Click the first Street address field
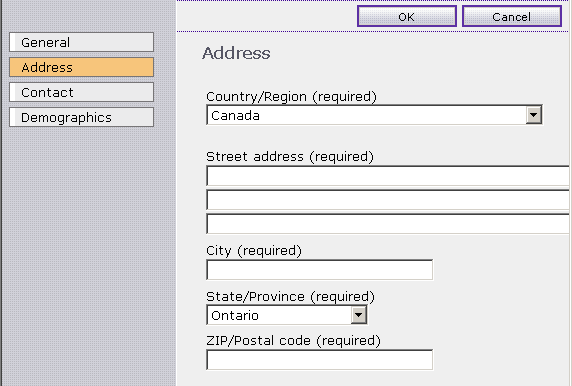 [x=388, y=176]
